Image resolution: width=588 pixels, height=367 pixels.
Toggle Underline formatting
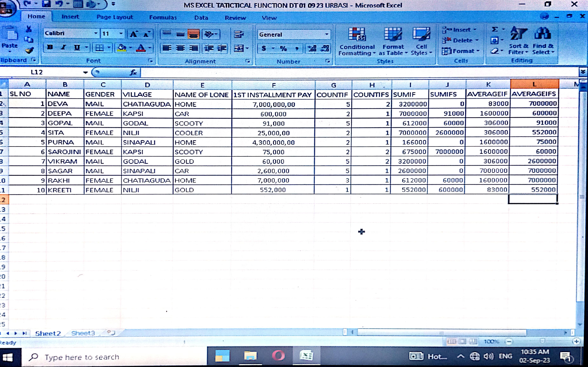[x=77, y=47]
